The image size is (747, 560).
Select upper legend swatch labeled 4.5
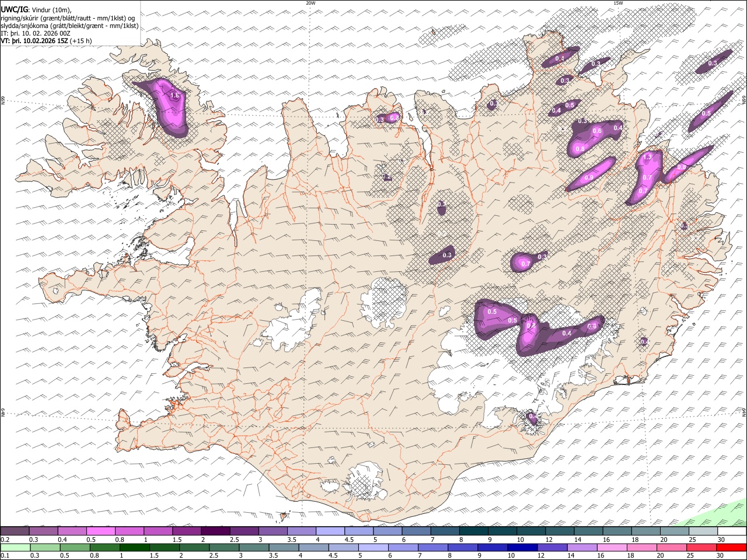358,531
